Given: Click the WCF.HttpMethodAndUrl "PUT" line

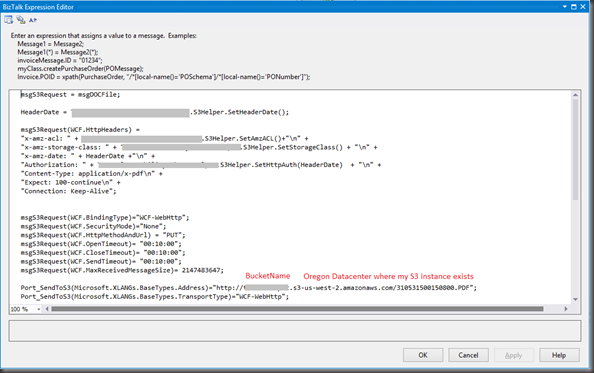Looking at the screenshot, I should click(103, 235).
